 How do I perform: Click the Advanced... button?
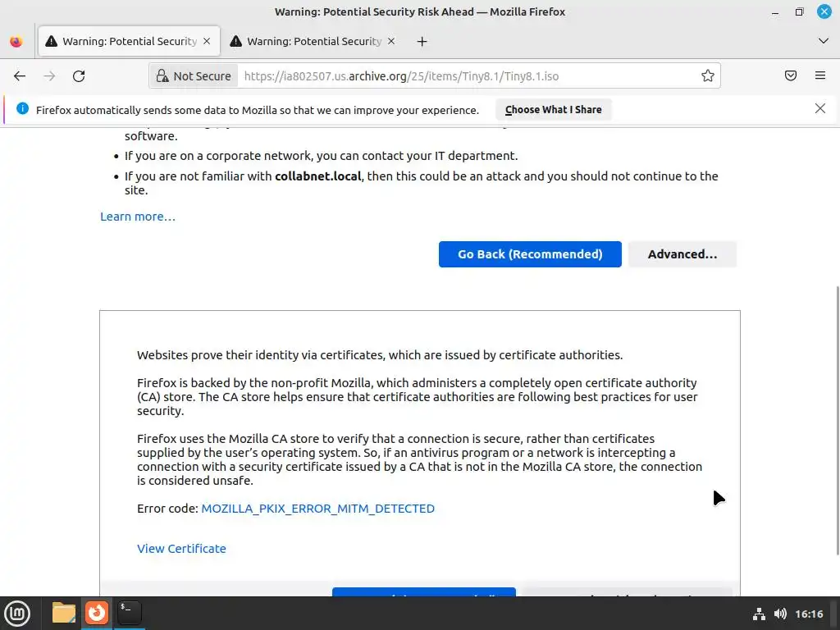pos(682,254)
